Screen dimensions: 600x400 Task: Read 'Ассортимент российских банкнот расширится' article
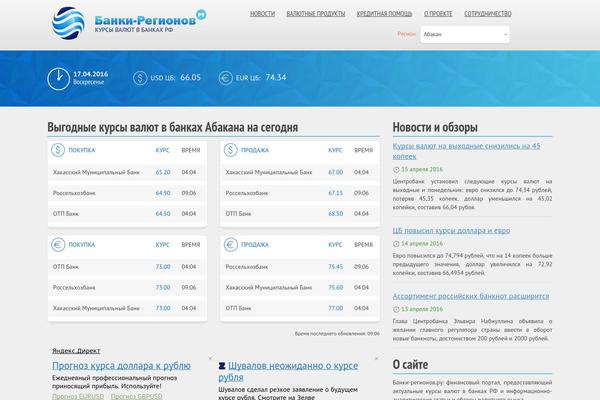[470, 296]
